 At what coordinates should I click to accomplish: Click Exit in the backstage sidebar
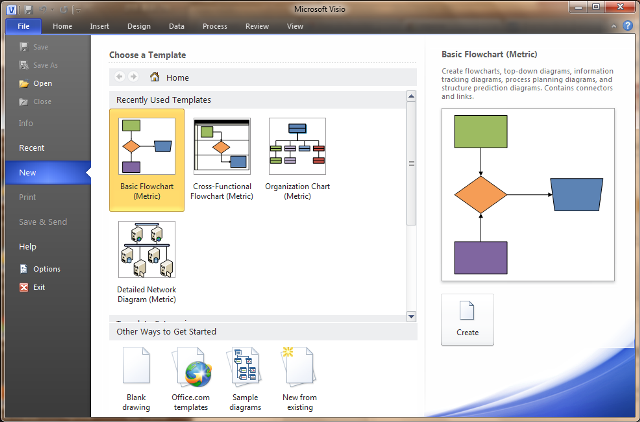32,287
